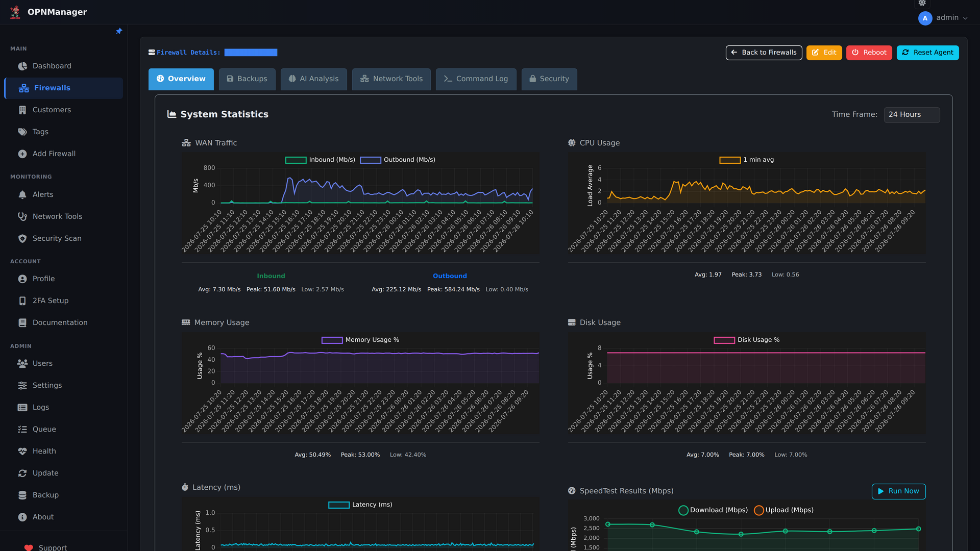Open the admin user dropdown

coord(943,18)
